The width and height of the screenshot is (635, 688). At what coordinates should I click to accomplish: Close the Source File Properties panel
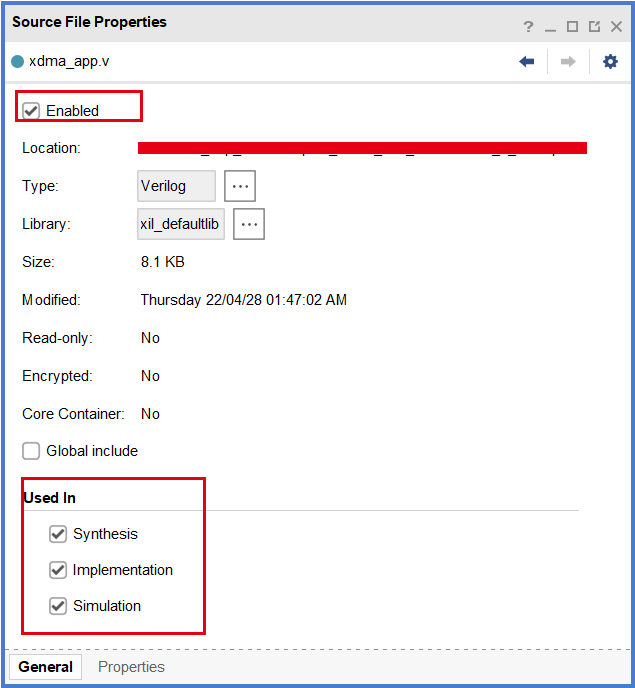(x=616, y=27)
